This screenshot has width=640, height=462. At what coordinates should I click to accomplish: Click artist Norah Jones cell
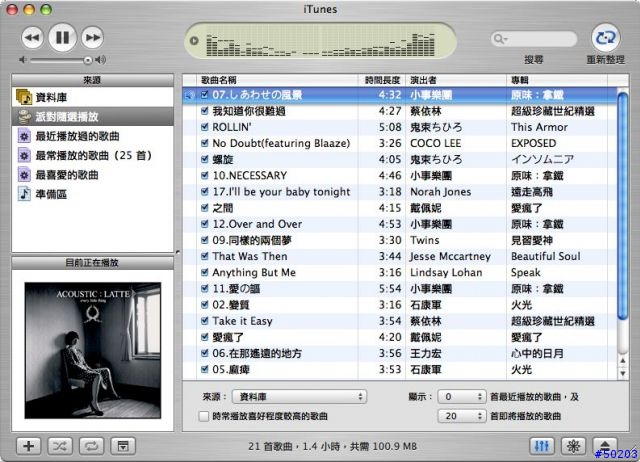pos(440,192)
